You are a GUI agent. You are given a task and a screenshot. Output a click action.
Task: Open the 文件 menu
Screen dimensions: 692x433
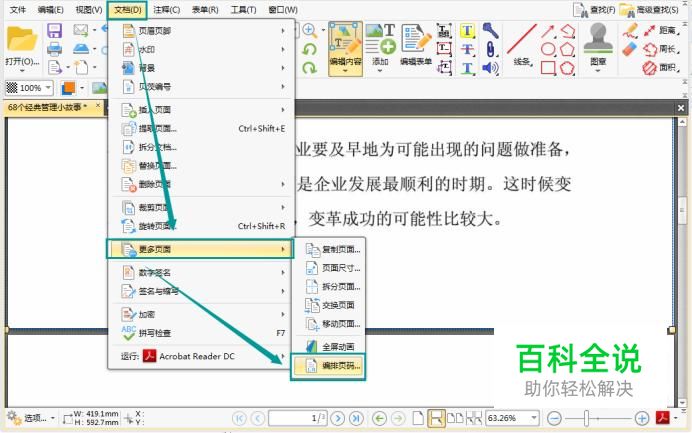click(x=17, y=9)
